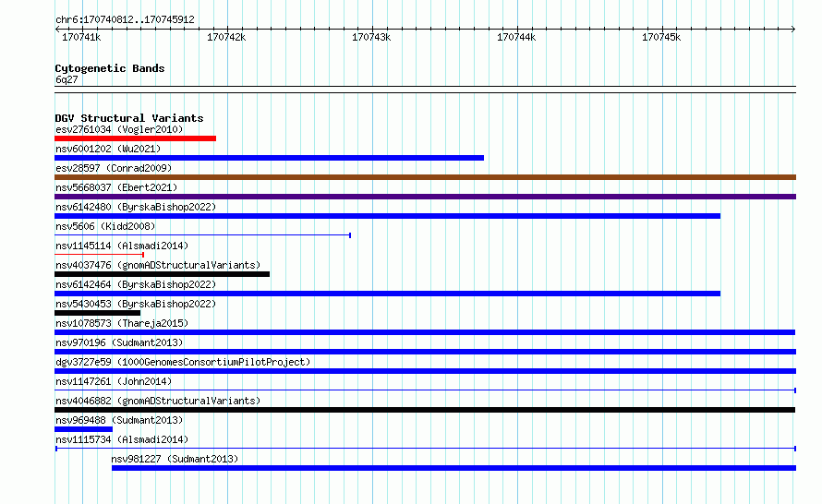Screen dimensions: 822x504
Task: Select the purple nsv5668037 variant bar
Action: [x=425, y=197]
